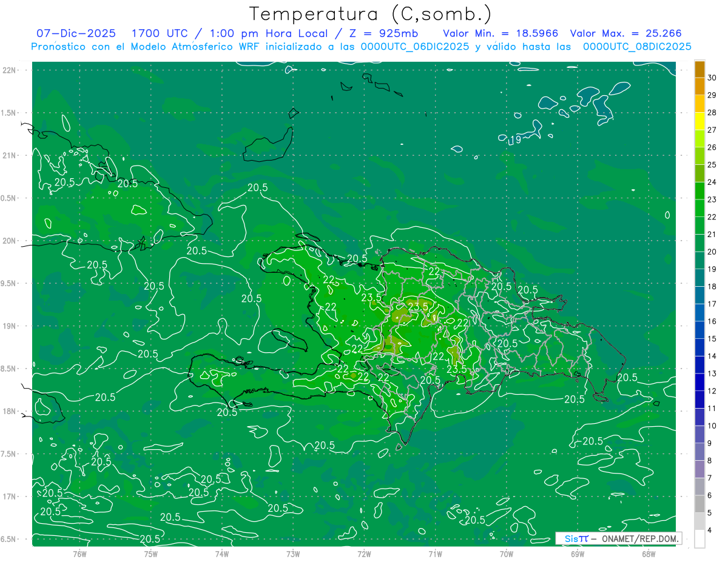728x562 pixels.
Task: Click the "75W" longitude axis label
Action: (x=150, y=554)
